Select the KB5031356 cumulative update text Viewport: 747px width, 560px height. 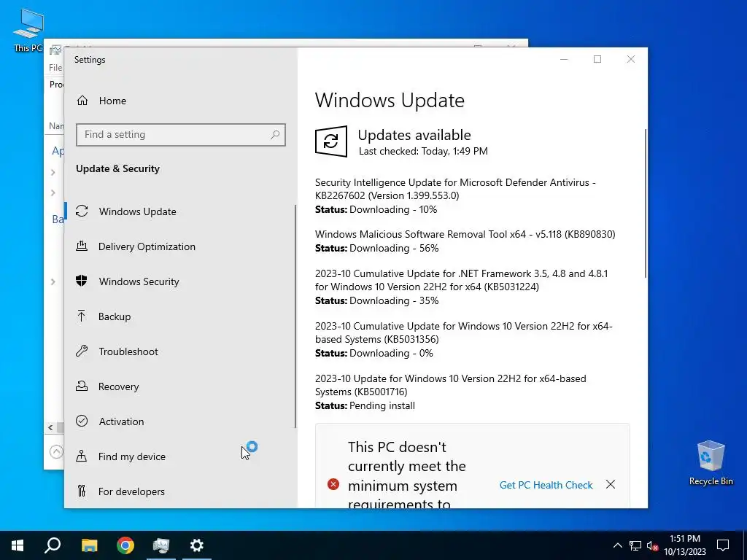point(463,332)
